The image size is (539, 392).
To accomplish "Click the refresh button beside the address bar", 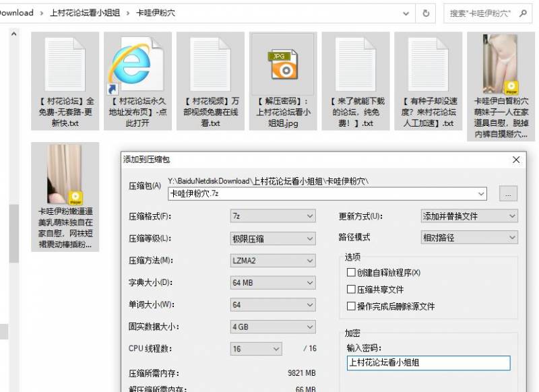I will click(426, 13).
